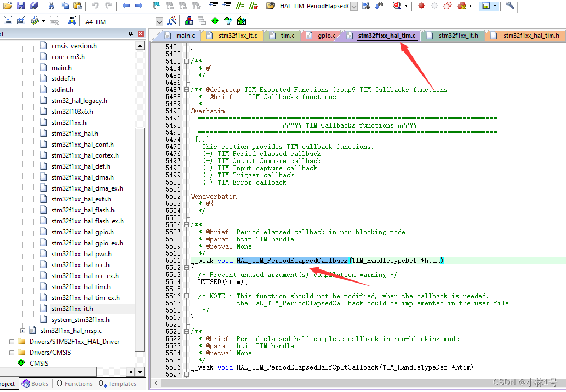566x392 pixels.
Task: Close the Project panel
Action: [x=141, y=34]
